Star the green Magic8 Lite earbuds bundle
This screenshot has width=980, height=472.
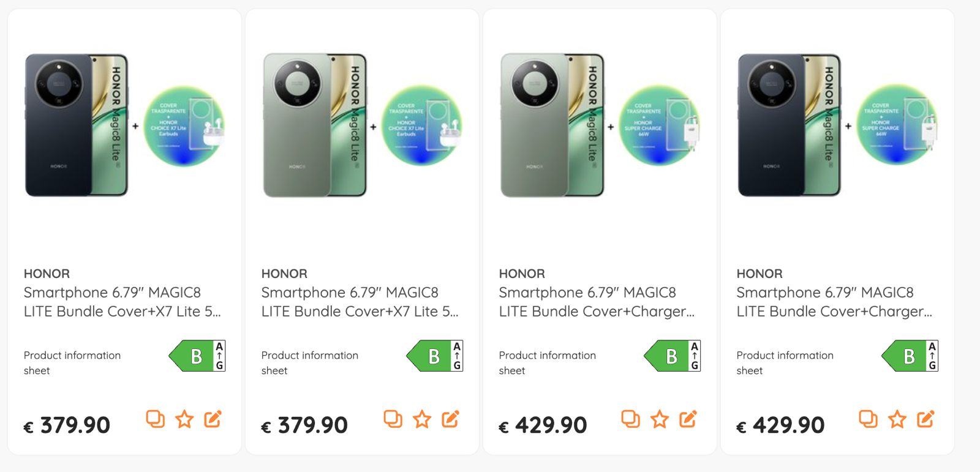(422, 419)
